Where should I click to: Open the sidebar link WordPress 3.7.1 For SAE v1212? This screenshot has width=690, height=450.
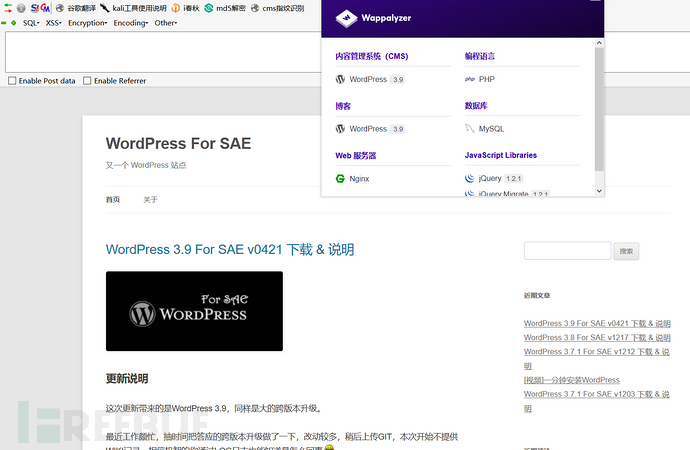(597, 352)
